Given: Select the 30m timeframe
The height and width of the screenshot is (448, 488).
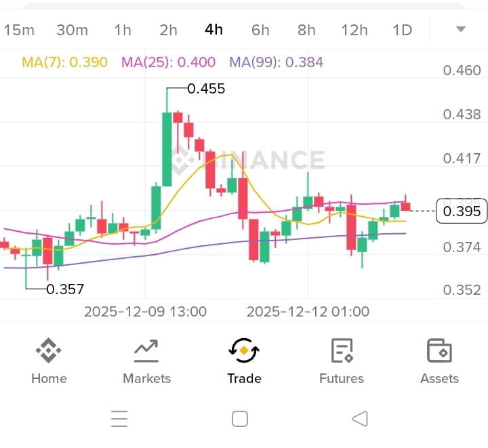Looking at the screenshot, I should tap(72, 30).
